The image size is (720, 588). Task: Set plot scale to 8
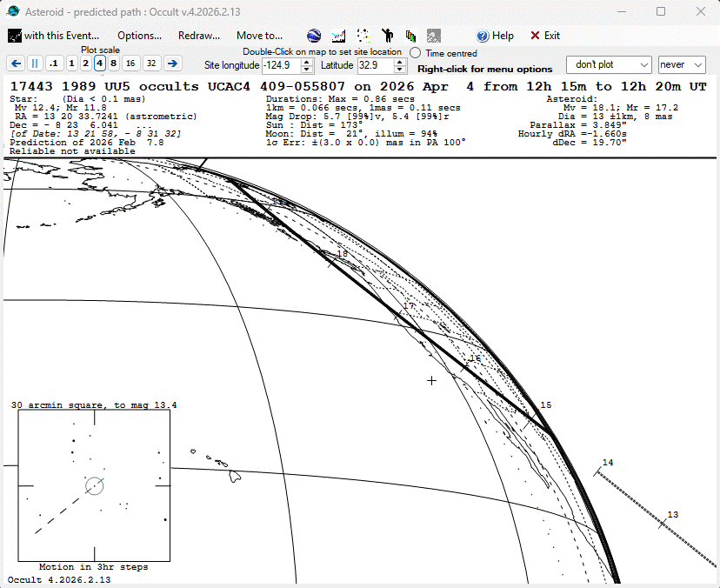[x=113, y=63]
